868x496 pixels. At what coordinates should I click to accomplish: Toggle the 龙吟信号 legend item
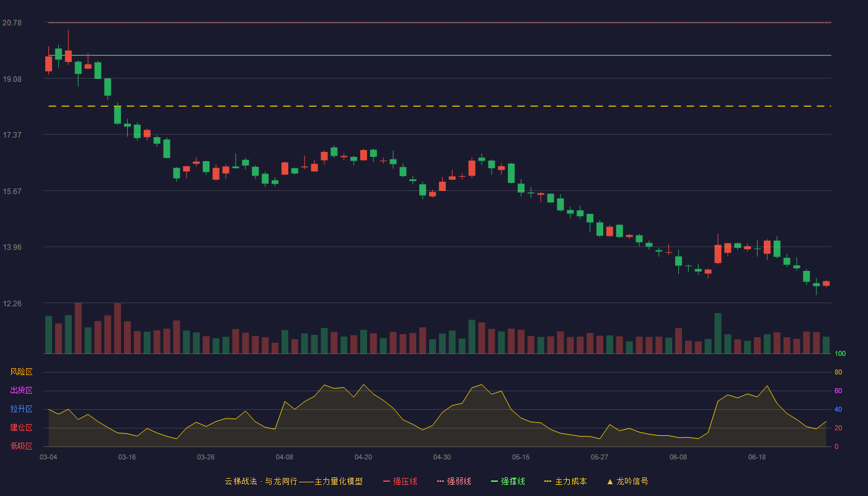pos(627,481)
